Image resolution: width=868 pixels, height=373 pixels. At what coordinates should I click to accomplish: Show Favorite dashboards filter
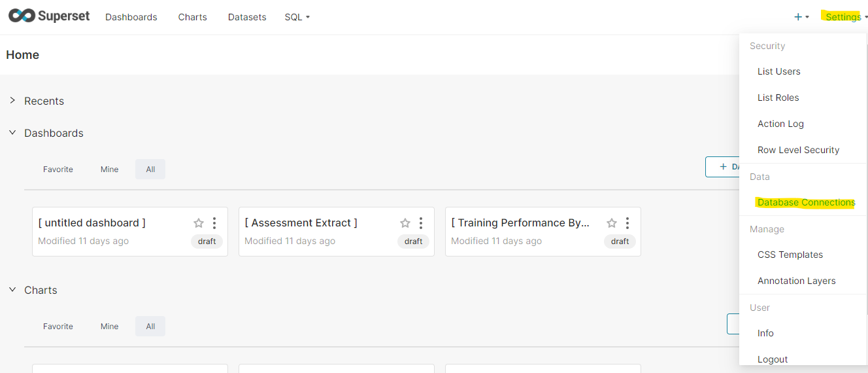(x=58, y=169)
